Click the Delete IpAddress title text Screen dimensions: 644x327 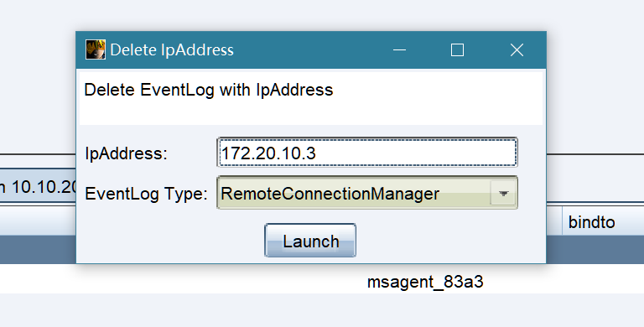172,50
